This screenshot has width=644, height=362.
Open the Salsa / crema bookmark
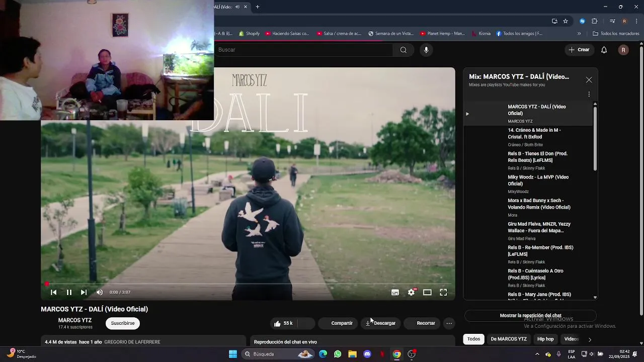339,34
